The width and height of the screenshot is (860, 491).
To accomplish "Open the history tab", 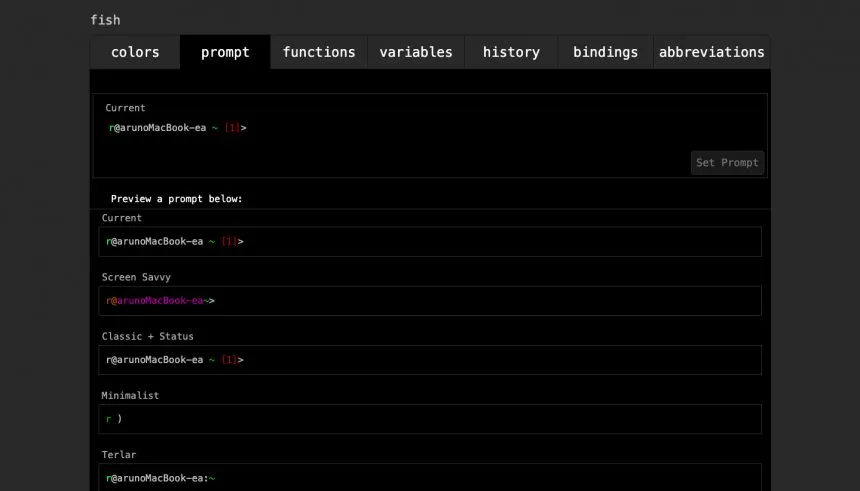I will pos(511,52).
